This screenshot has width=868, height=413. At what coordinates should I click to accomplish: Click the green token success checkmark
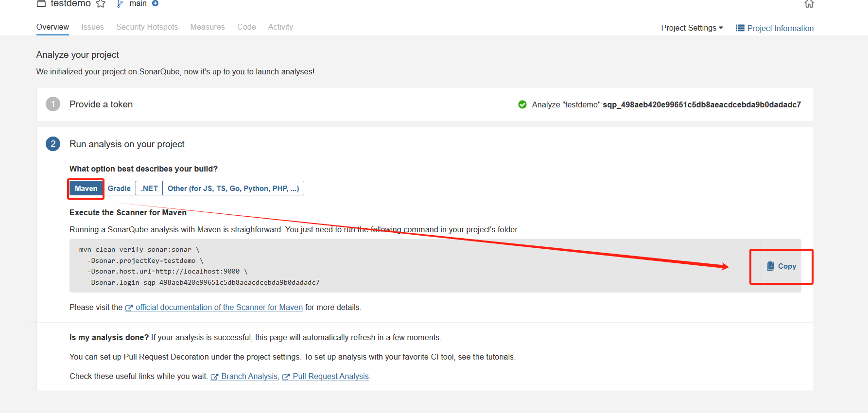coord(522,104)
